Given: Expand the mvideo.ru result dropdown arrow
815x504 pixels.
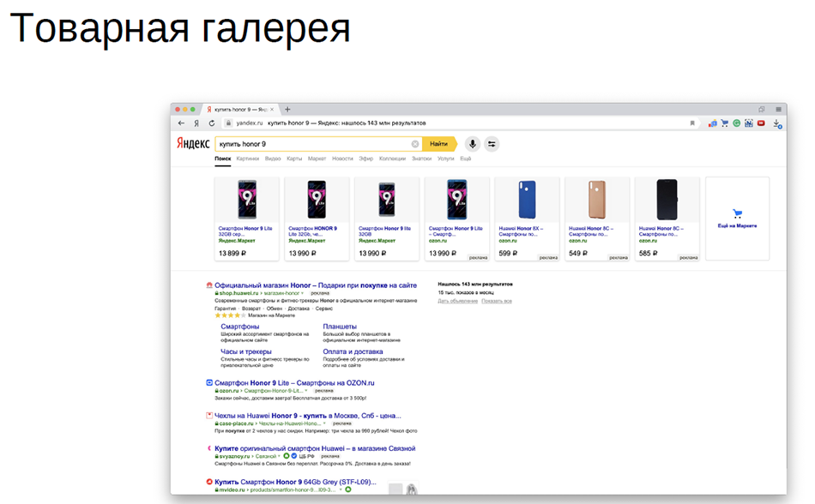Looking at the screenshot, I should pyautogui.click(x=341, y=489).
